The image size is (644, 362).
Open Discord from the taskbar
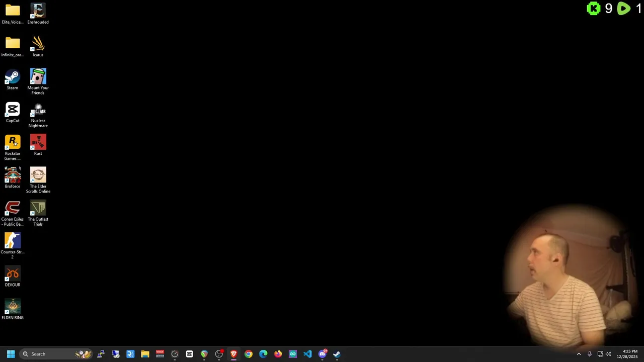(323, 354)
